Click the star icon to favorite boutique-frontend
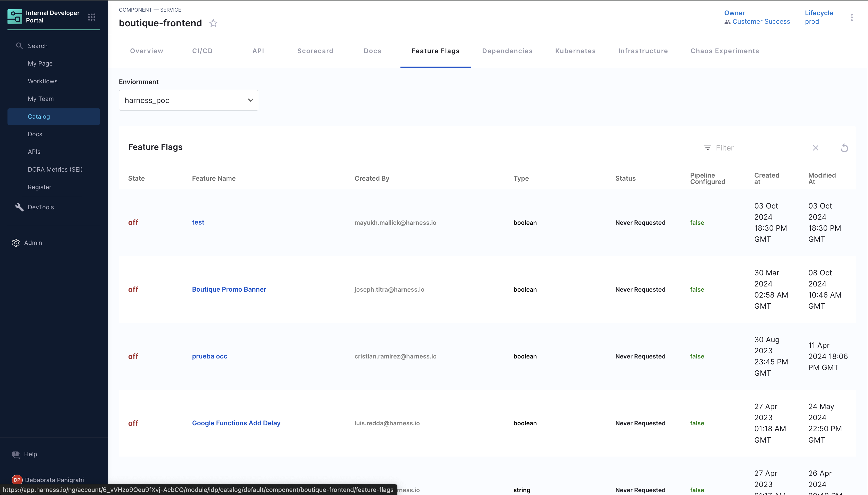 pyautogui.click(x=213, y=23)
